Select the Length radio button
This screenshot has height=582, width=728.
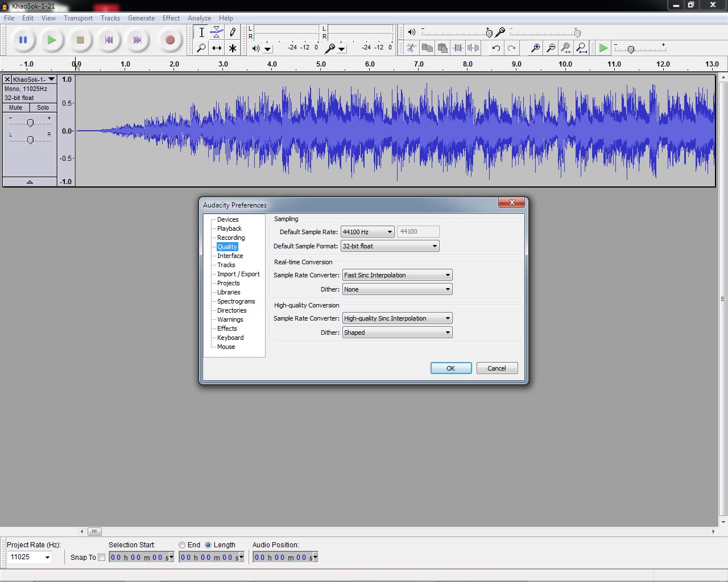click(208, 545)
